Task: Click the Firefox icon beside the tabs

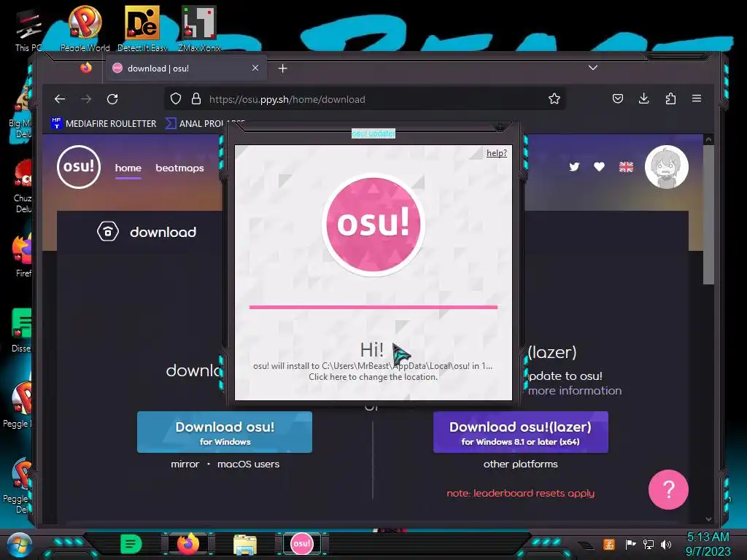Action: tap(86, 68)
